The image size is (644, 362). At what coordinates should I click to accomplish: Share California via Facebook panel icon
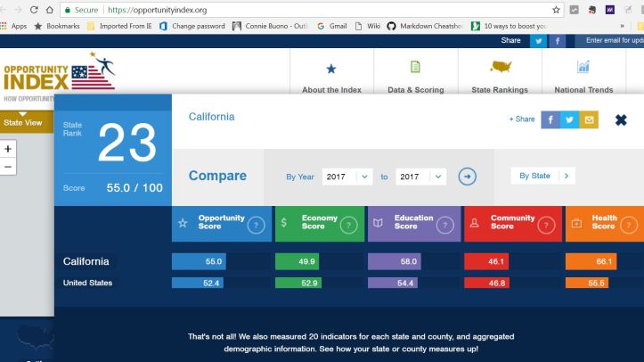(550, 119)
